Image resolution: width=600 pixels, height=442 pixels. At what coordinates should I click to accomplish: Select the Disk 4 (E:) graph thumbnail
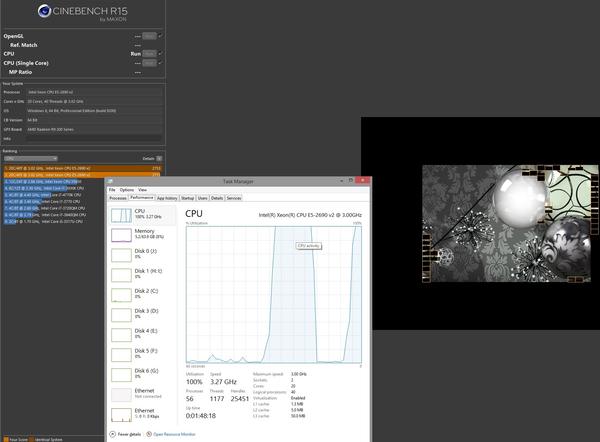121,334
